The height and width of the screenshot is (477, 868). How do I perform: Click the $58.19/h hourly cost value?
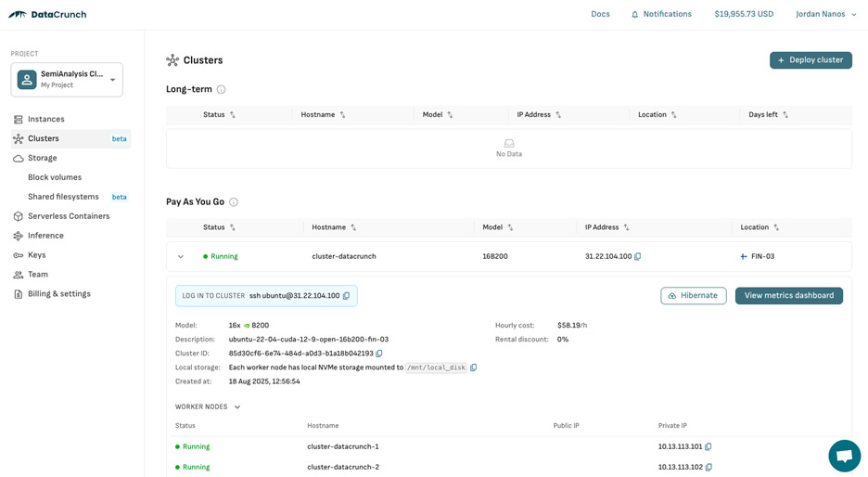click(572, 325)
